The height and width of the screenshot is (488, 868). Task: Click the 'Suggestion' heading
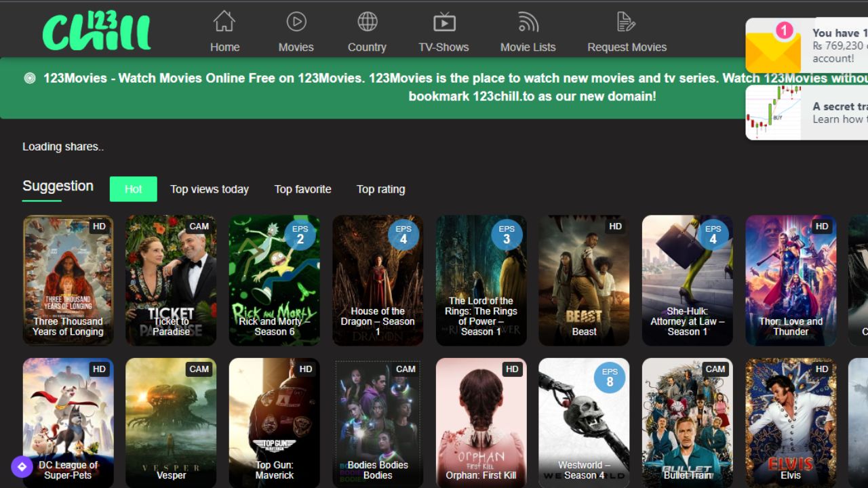[x=58, y=186]
